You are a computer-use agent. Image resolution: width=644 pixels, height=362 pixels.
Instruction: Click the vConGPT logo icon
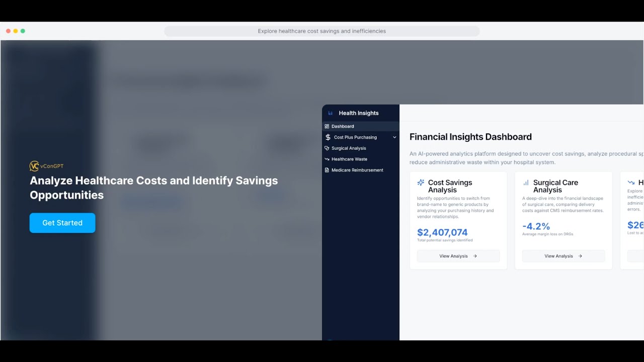coord(34,166)
